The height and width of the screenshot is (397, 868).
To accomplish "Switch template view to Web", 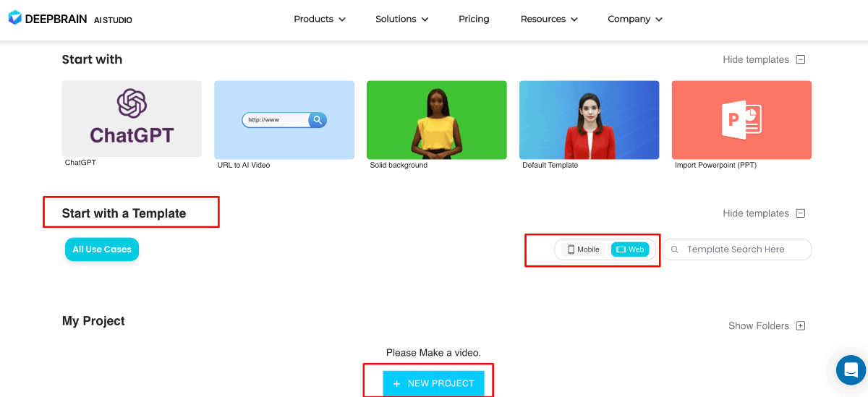I will pyautogui.click(x=629, y=249).
